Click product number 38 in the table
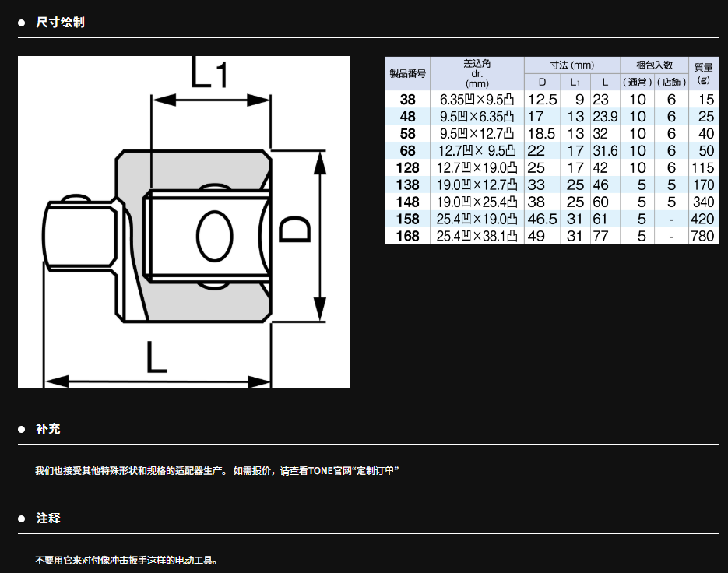The image size is (728, 573). tap(407, 100)
